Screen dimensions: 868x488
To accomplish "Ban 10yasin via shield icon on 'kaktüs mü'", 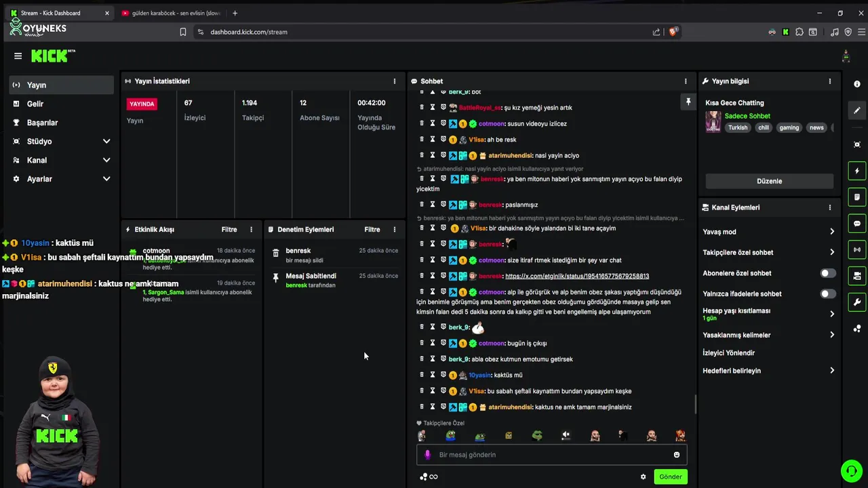I will pyautogui.click(x=443, y=375).
